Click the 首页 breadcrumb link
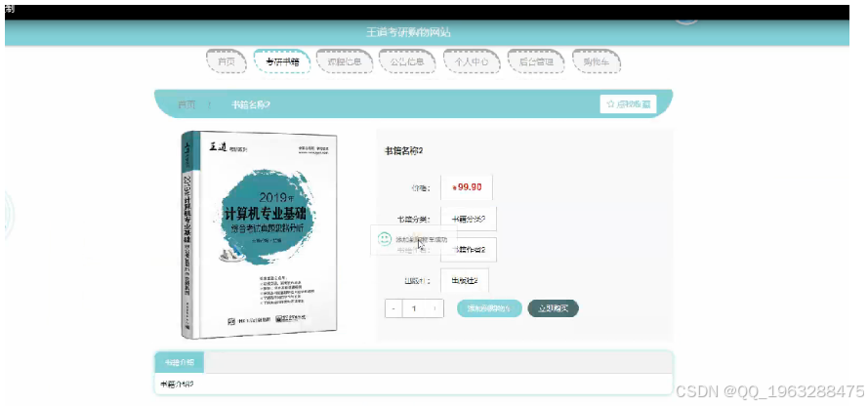868x406 pixels. coord(186,104)
